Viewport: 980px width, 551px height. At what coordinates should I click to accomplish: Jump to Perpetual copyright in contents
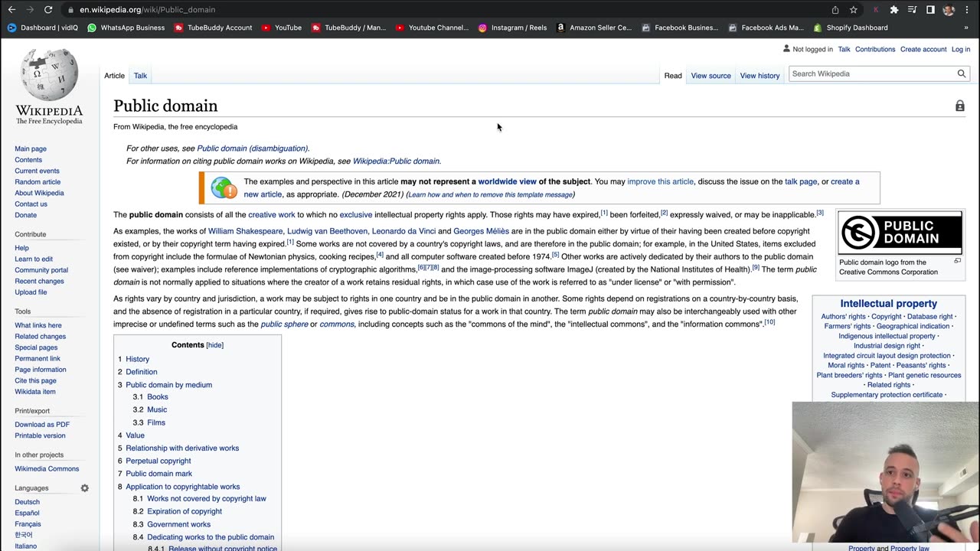pos(158,461)
